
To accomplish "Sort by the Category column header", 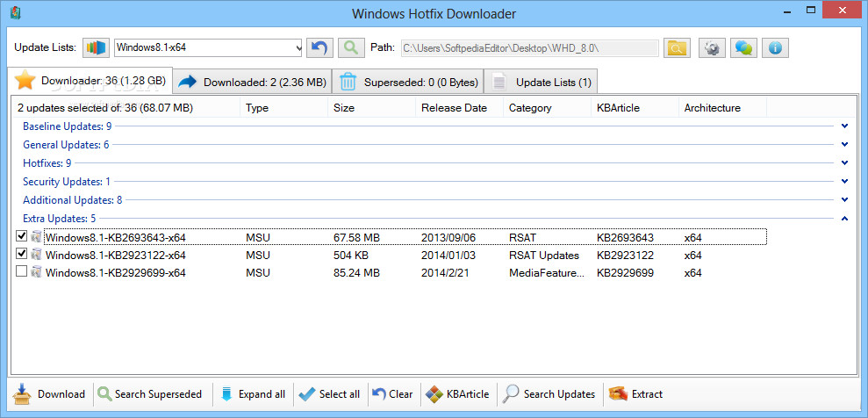I will tap(547, 108).
